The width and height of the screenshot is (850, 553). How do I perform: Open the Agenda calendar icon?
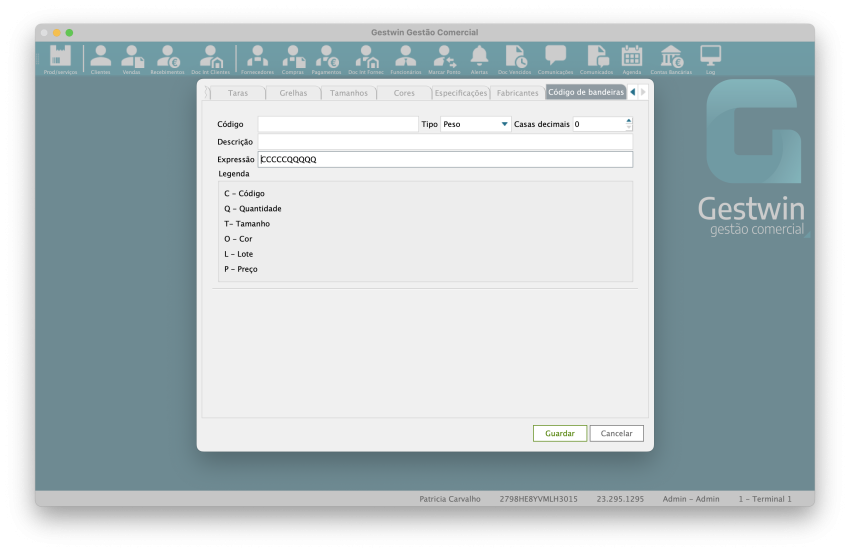(x=632, y=58)
